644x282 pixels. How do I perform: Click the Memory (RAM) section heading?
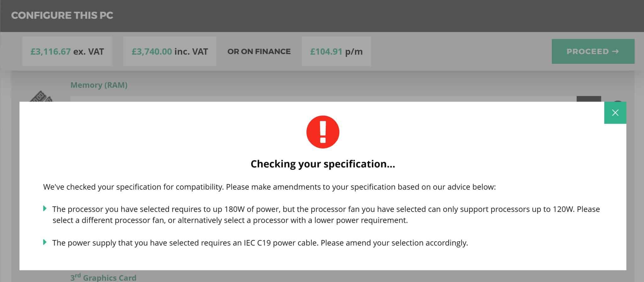pyautogui.click(x=99, y=85)
